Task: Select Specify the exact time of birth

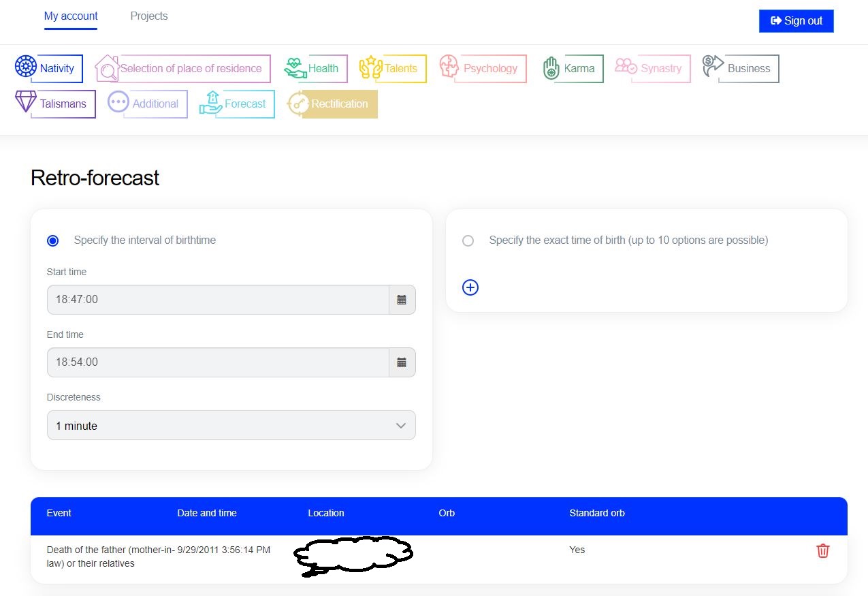Action: [468, 240]
